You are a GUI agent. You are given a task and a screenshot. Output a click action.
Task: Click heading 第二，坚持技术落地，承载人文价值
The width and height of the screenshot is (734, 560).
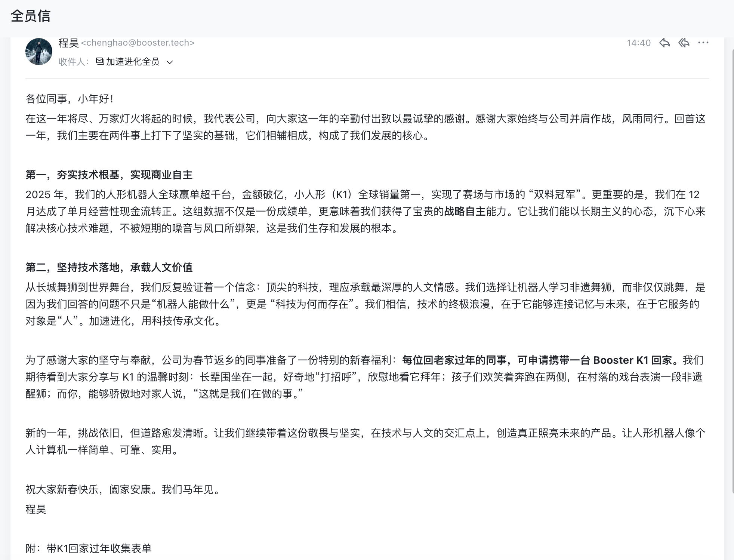109,267
